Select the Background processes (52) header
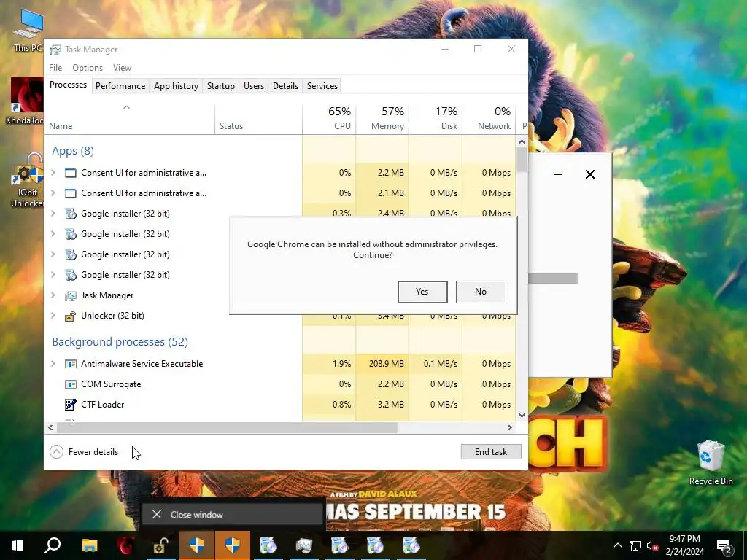 tap(120, 342)
